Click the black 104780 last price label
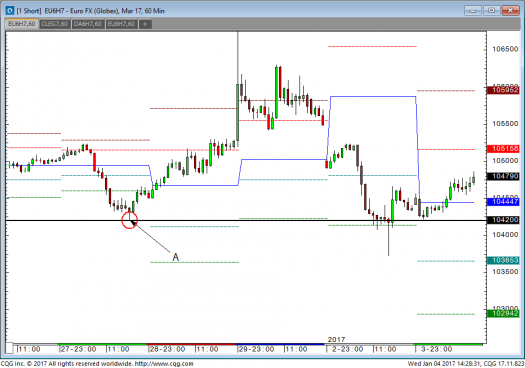 point(505,176)
